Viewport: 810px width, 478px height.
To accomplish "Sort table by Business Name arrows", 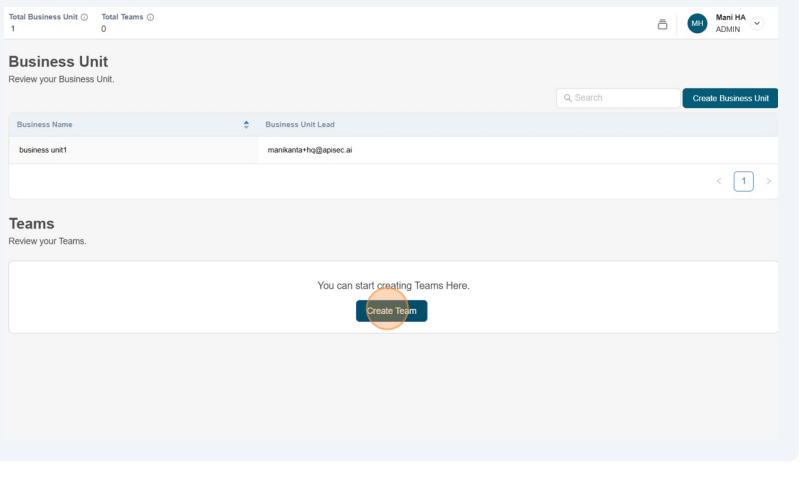I will click(x=246, y=124).
